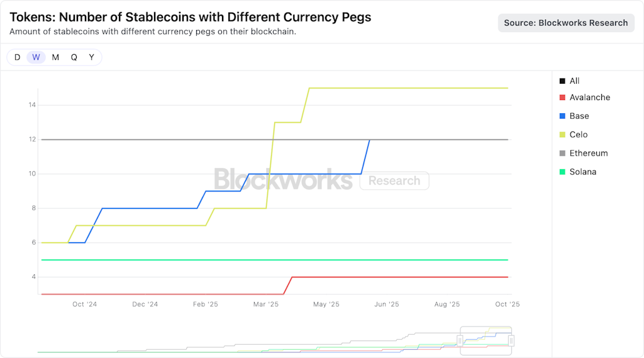Select the Q quarterly interval
Image resolution: width=644 pixels, height=358 pixels.
coord(74,57)
